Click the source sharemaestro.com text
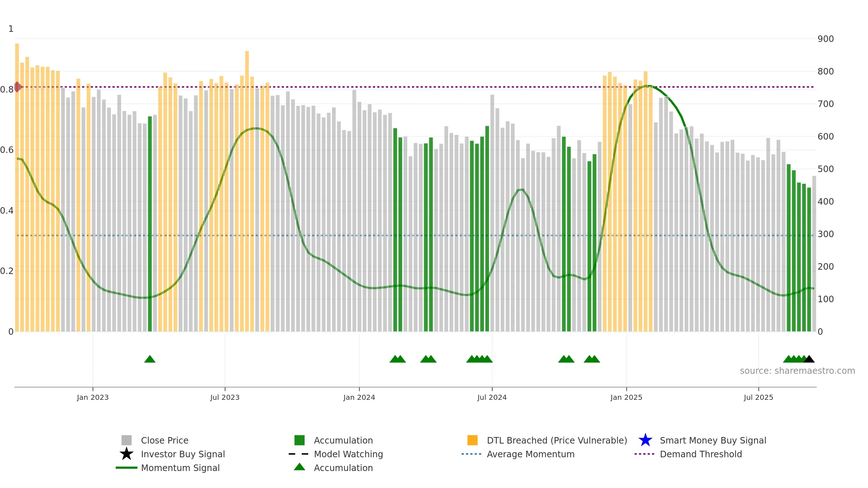The image size is (868, 488). pyautogui.click(x=797, y=371)
